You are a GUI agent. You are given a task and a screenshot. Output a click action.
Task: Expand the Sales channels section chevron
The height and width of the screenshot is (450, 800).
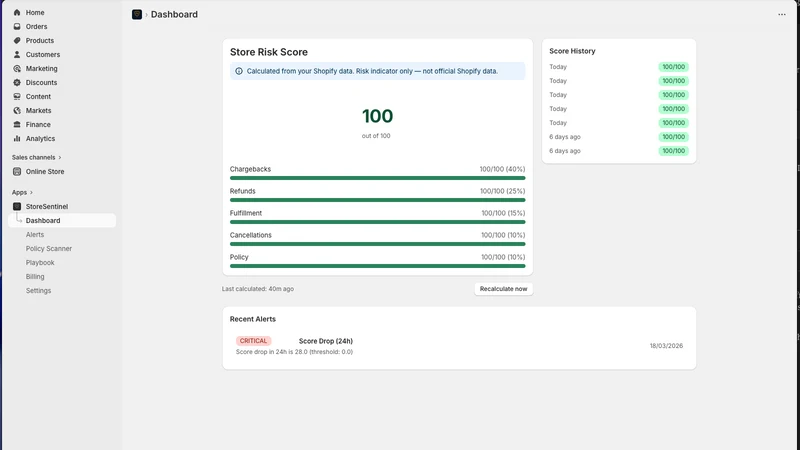point(60,158)
